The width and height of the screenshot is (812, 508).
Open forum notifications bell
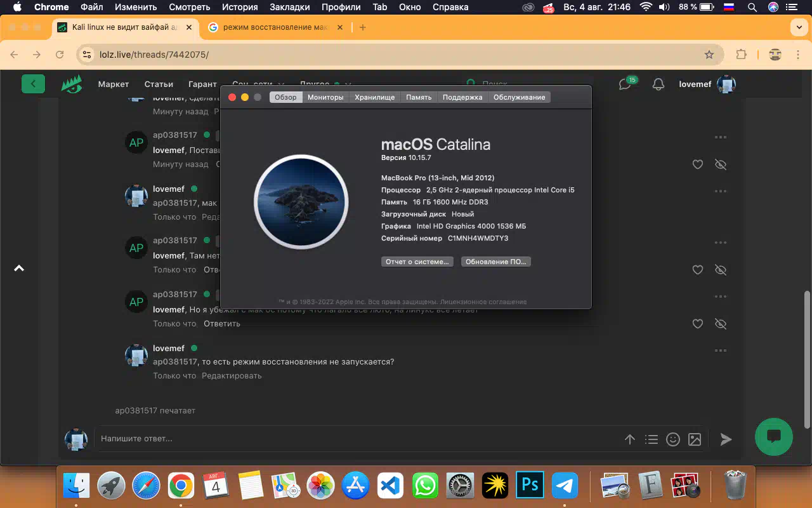tap(658, 84)
